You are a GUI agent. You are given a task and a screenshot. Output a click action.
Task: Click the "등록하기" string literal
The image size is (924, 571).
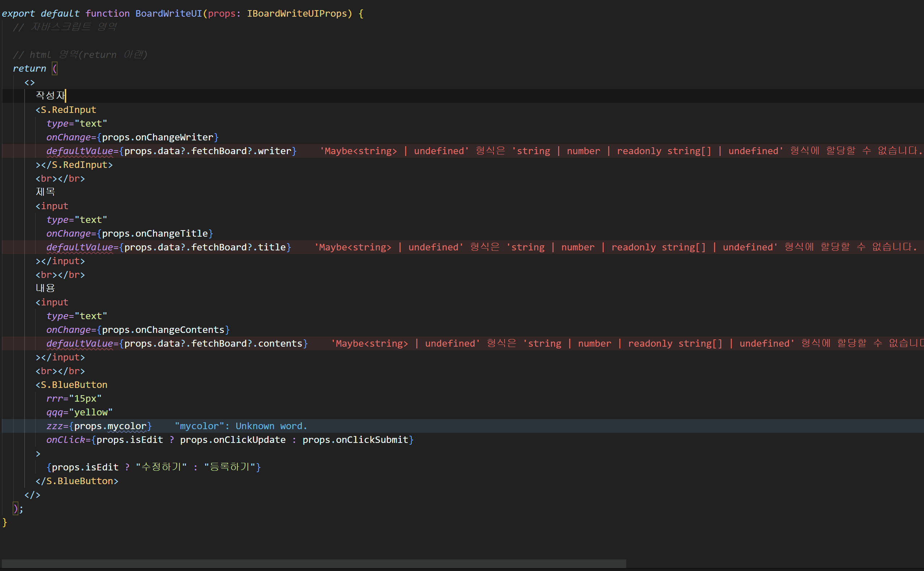230,468
